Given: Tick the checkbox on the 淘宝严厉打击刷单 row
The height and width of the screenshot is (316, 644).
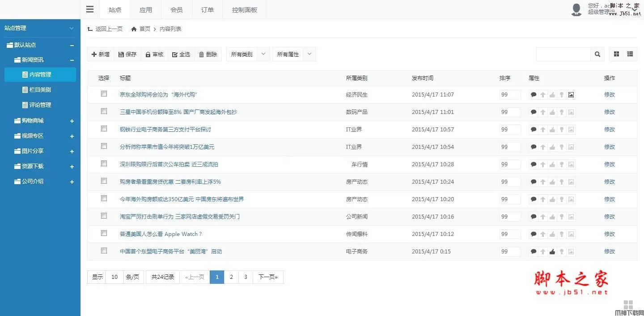Looking at the screenshot, I should pos(104,215).
